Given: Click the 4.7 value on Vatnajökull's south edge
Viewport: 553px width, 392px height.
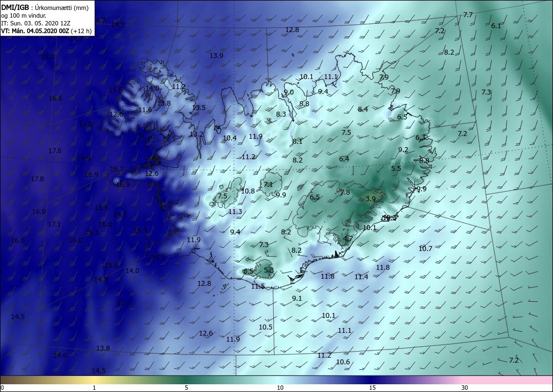Looking at the screenshot, I should coord(348,238).
